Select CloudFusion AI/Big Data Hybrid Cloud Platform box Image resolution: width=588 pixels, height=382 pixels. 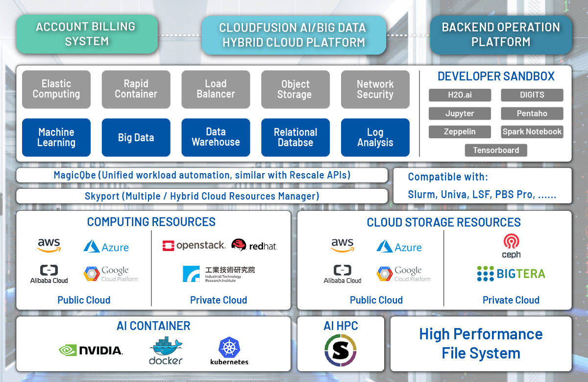point(294,35)
